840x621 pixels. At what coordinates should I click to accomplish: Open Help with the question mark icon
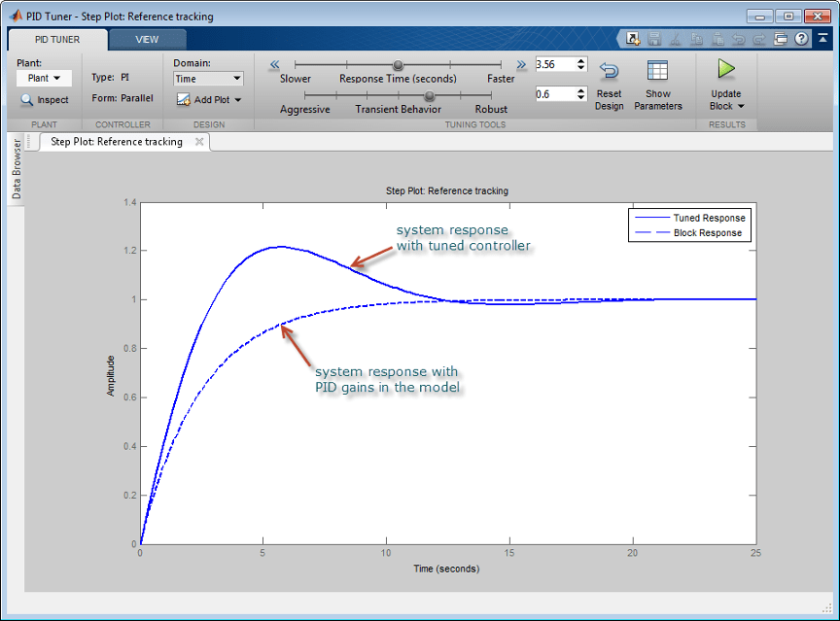(801, 39)
